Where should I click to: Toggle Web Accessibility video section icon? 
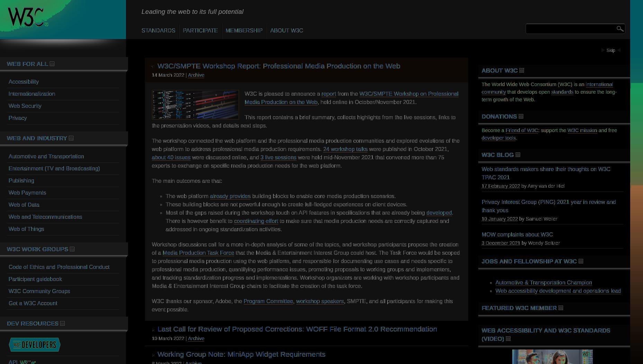[x=508, y=338]
